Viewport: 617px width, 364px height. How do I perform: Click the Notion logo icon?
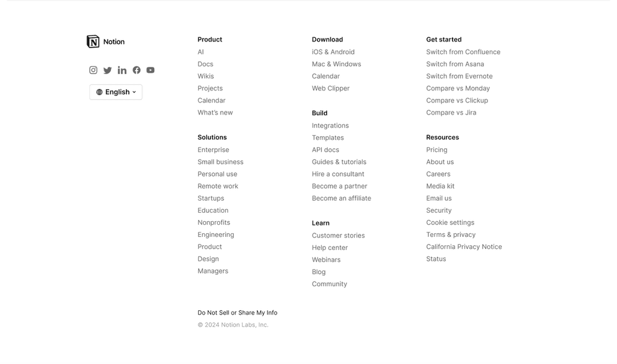click(93, 41)
